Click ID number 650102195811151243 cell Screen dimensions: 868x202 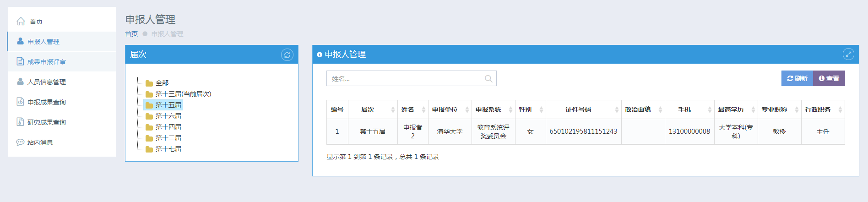(583, 131)
